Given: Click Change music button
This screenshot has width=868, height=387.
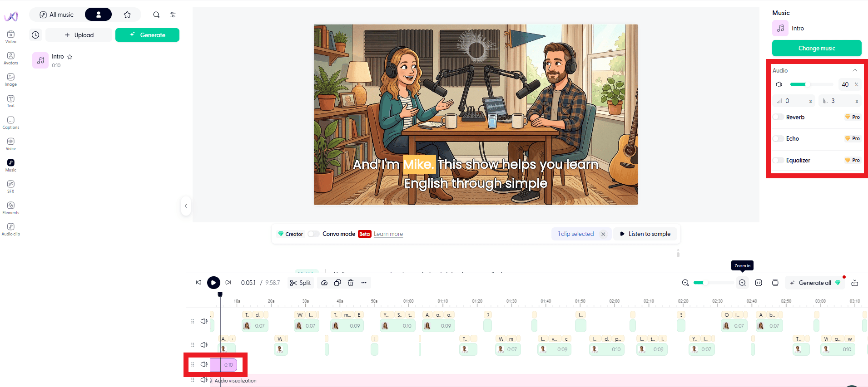Looking at the screenshot, I should [x=817, y=48].
